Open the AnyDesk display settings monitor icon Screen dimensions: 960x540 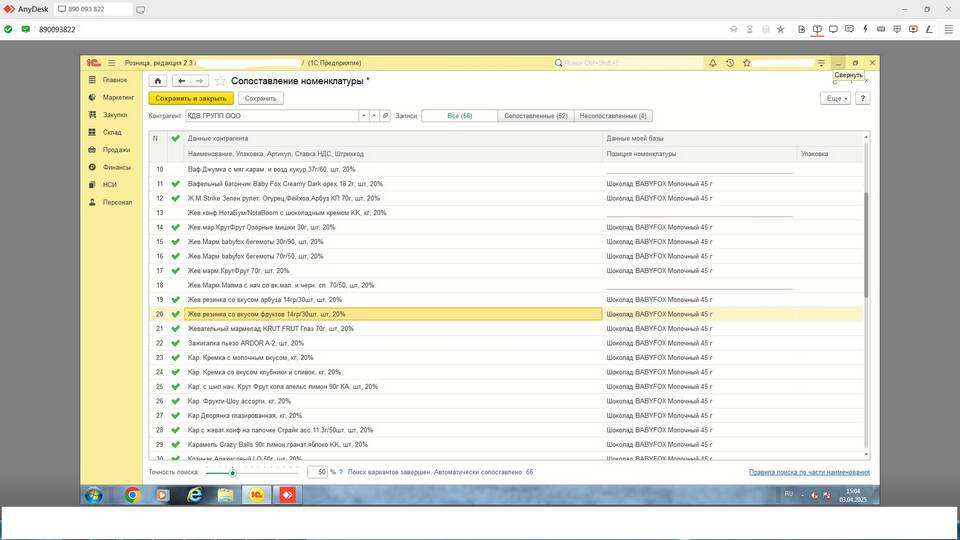coord(833,29)
